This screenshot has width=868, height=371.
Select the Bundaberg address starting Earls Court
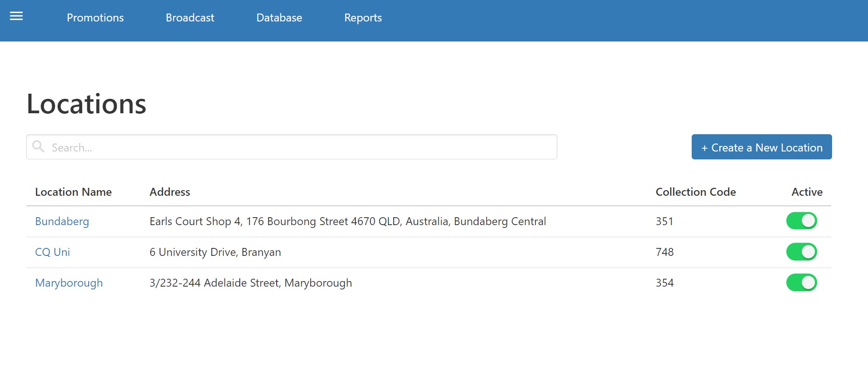(347, 221)
